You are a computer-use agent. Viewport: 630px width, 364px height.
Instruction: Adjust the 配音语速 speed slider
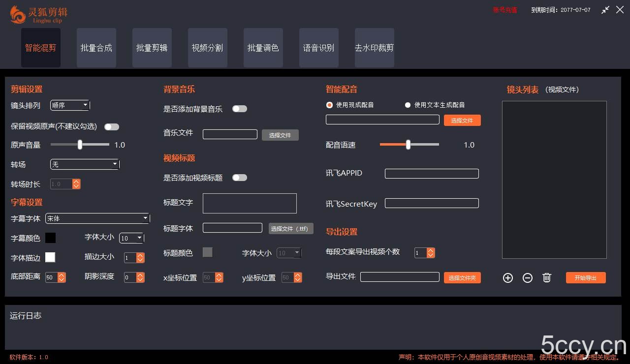coord(409,145)
